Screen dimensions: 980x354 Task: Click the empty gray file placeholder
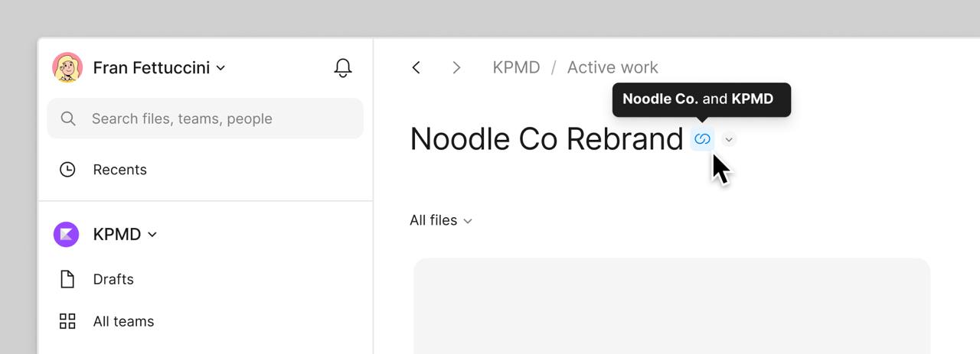pos(671,306)
